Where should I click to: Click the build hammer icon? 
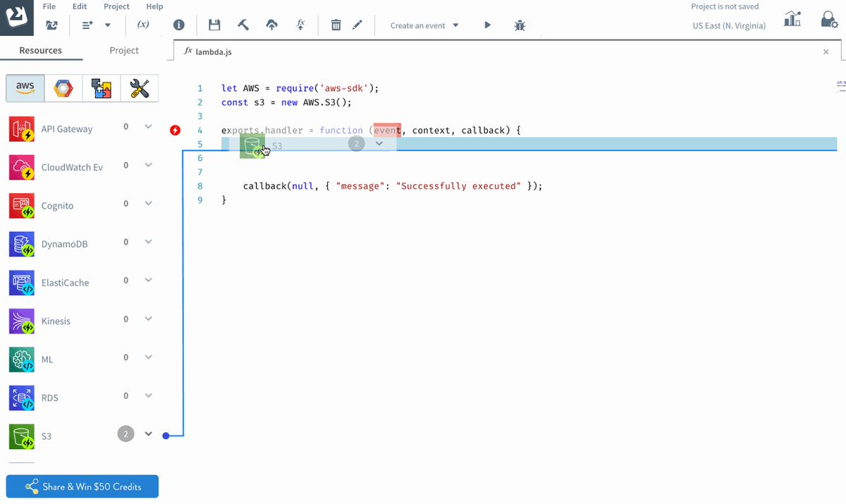click(x=243, y=25)
